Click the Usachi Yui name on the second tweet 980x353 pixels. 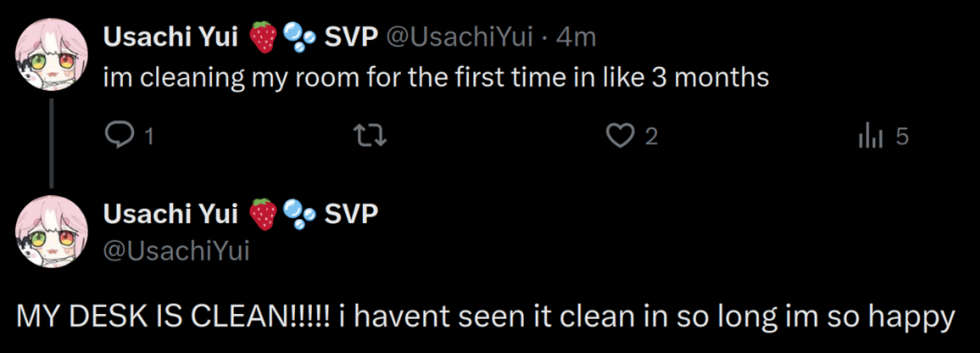[x=171, y=214]
